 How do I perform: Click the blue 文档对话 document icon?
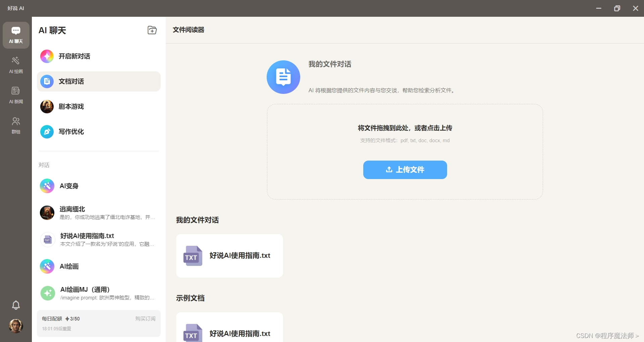pyautogui.click(x=47, y=81)
